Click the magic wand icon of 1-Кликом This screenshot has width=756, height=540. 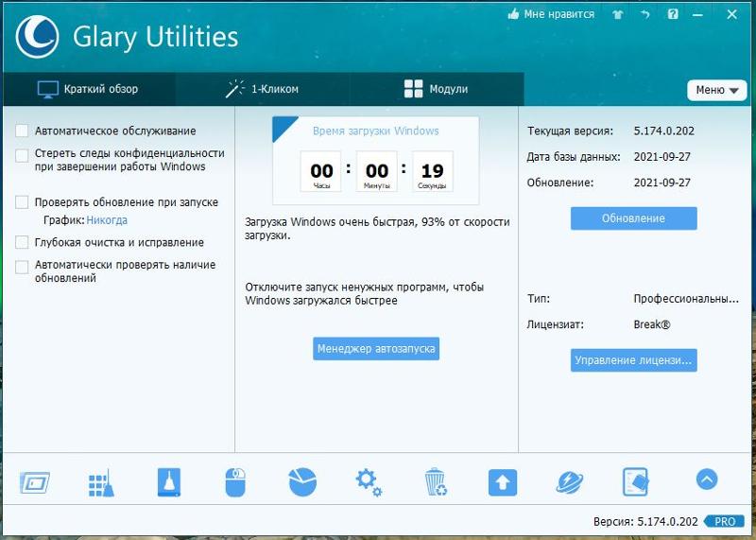pos(234,89)
